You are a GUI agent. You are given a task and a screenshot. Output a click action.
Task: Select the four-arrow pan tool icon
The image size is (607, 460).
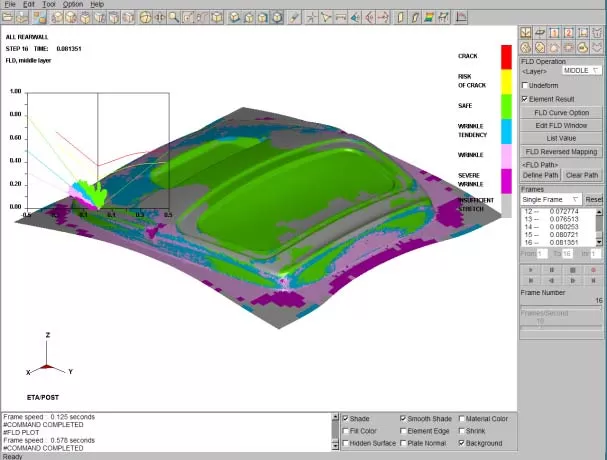coord(159,17)
